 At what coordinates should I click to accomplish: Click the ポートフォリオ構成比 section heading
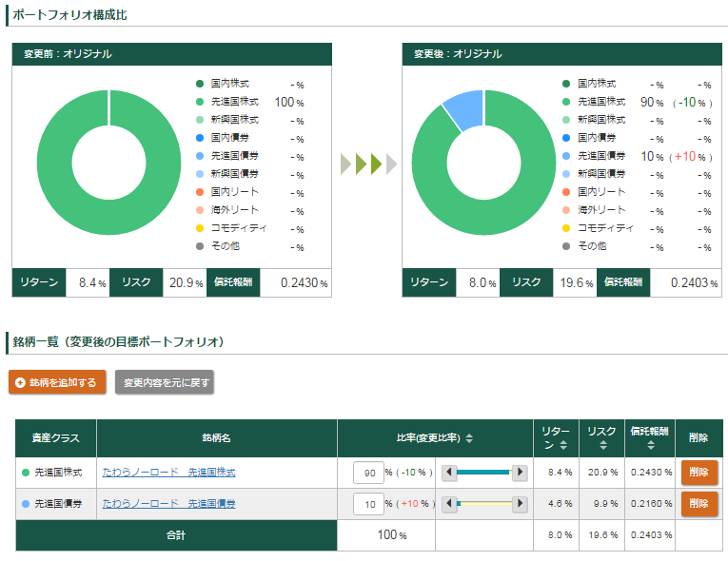(x=69, y=15)
